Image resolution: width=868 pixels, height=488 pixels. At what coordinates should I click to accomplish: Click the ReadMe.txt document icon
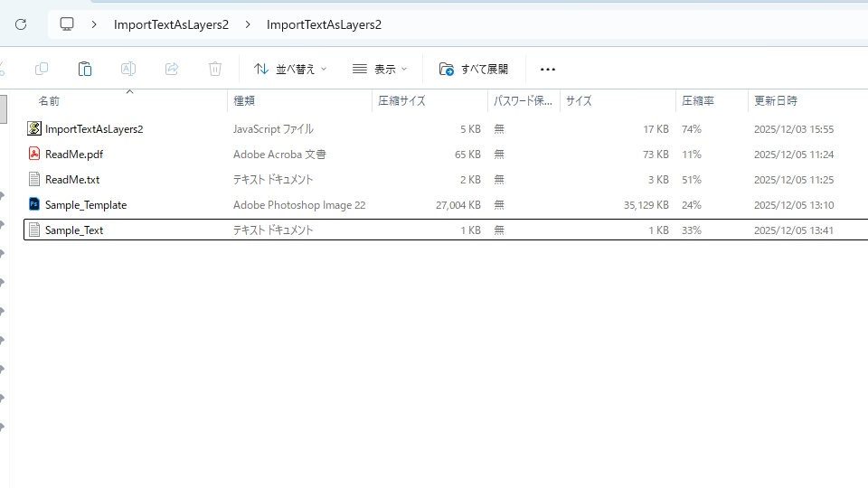34,179
